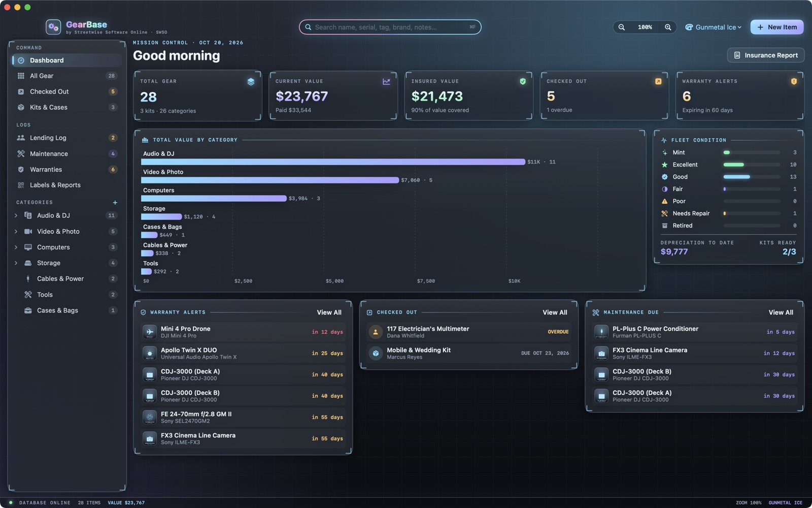This screenshot has width=812, height=508.
Task: Click the Apollo Twin X DUO icon
Action: [x=150, y=354]
